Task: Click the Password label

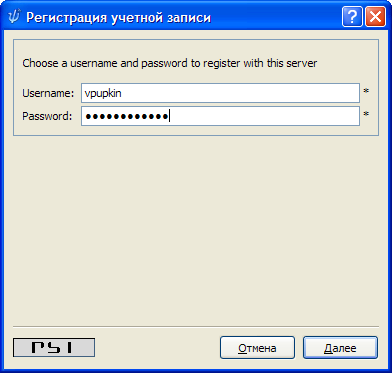Action: pyautogui.click(x=47, y=116)
